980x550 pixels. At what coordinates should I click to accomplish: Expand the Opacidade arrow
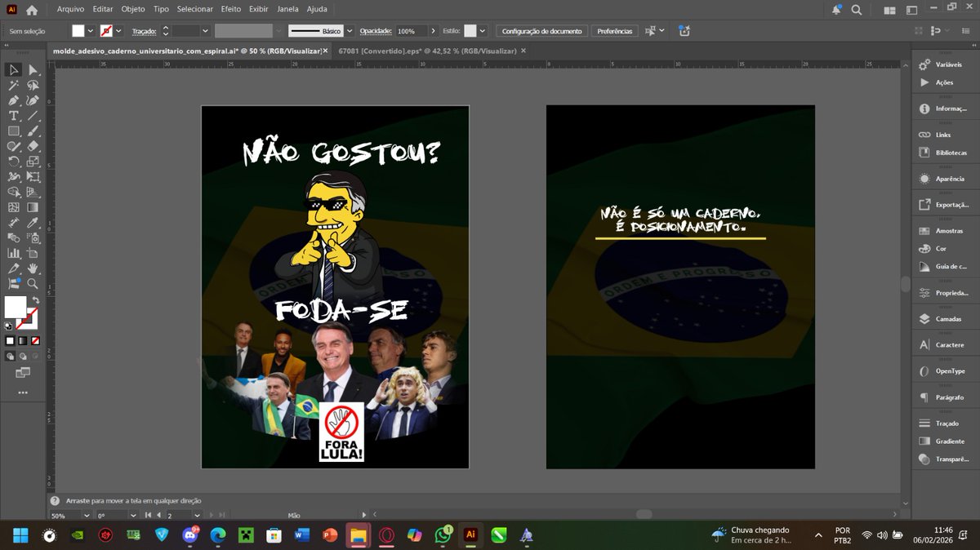pyautogui.click(x=433, y=31)
